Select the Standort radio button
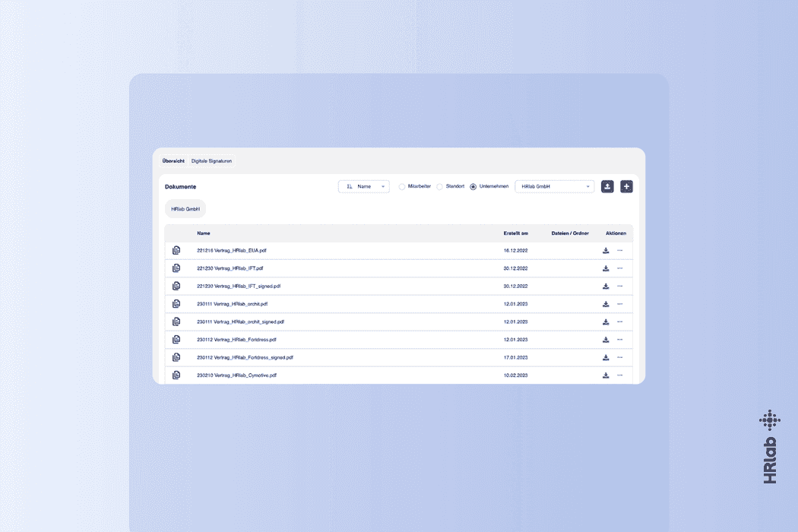The width and height of the screenshot is (798, 532). coord(440,187)
